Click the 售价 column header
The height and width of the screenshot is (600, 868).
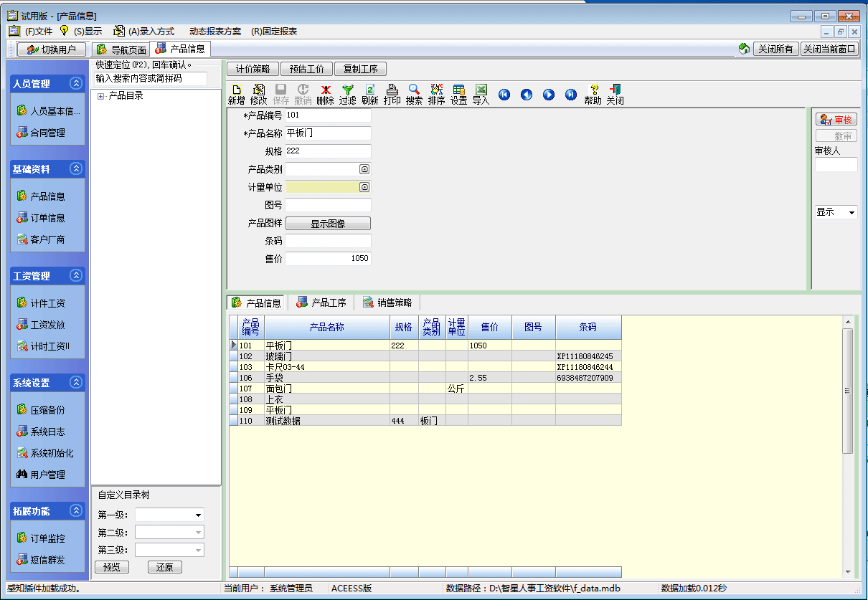coord(490,327)
